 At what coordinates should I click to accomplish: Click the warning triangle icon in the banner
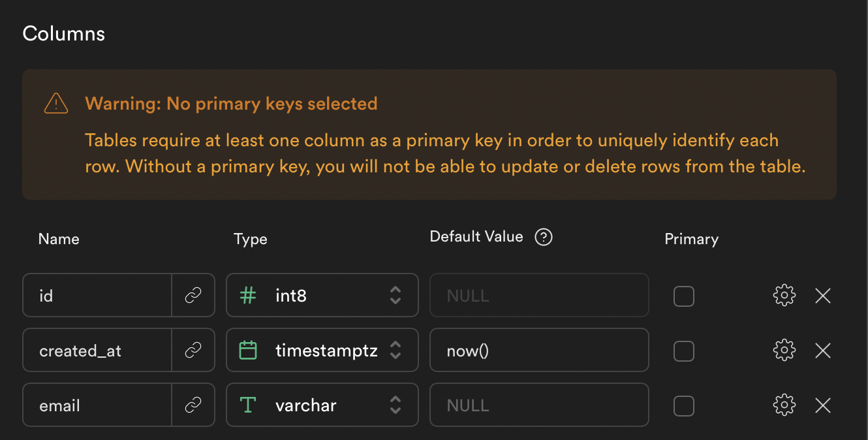55,103
